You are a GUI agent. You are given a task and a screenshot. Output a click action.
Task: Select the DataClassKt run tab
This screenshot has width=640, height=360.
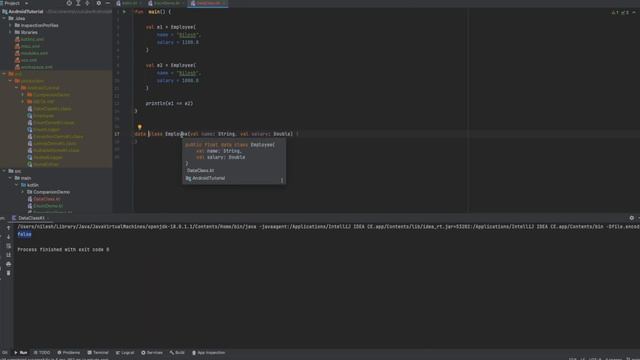[x=31, y=218]
